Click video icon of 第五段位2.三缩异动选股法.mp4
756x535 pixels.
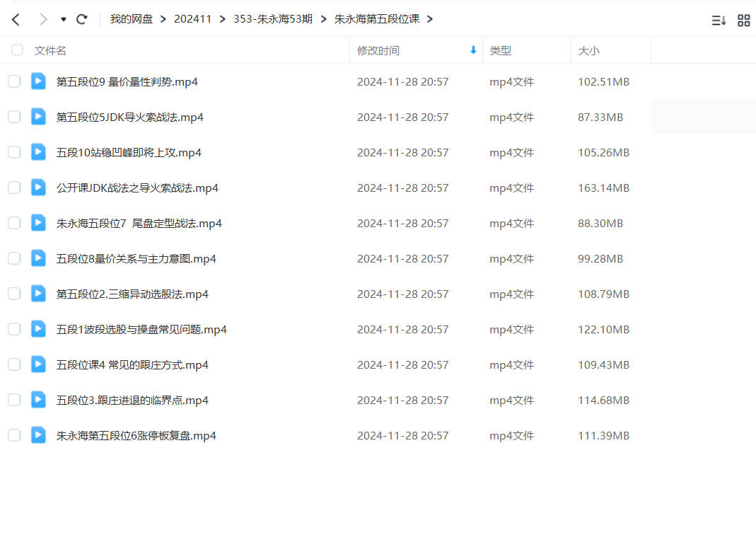click(x=39, y=293)
